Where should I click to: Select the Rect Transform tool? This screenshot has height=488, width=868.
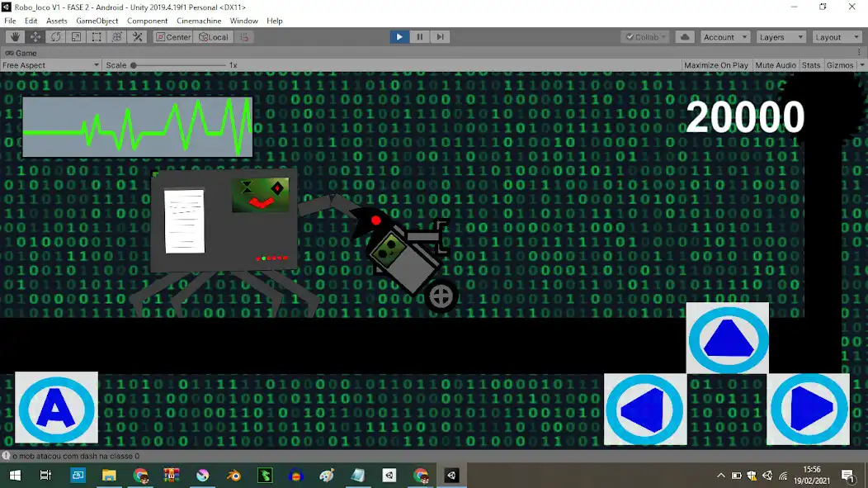tap(96, 36)
